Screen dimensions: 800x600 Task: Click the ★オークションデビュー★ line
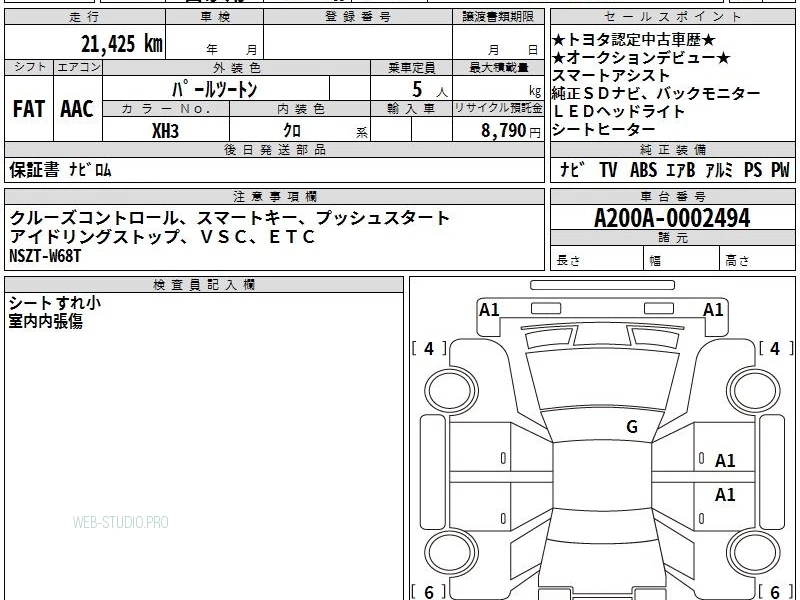pyautogui.click(x=641, y=58)
